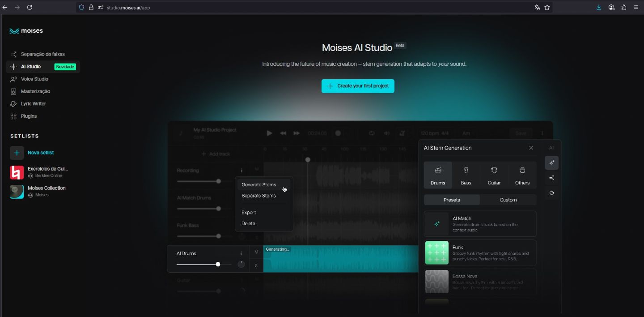Switch to the Presets option

point(452,200)
